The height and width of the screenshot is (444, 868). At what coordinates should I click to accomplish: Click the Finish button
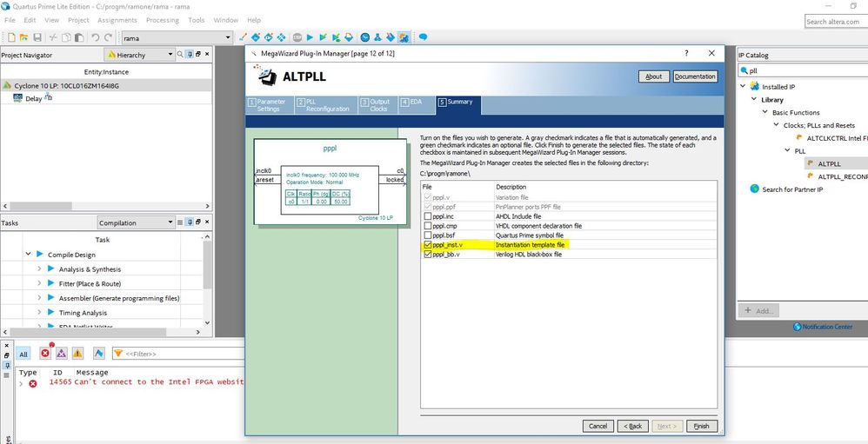pos(701,426)
